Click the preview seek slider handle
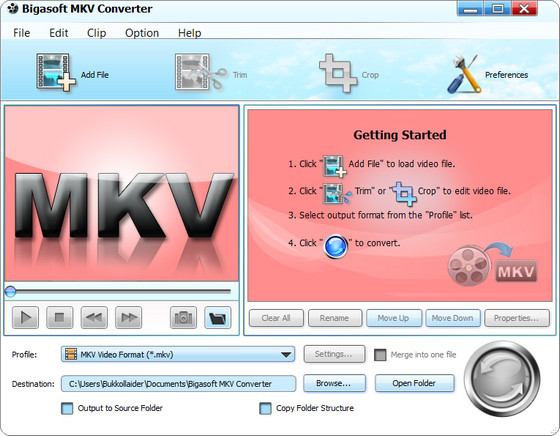 (x=10, y=291)
